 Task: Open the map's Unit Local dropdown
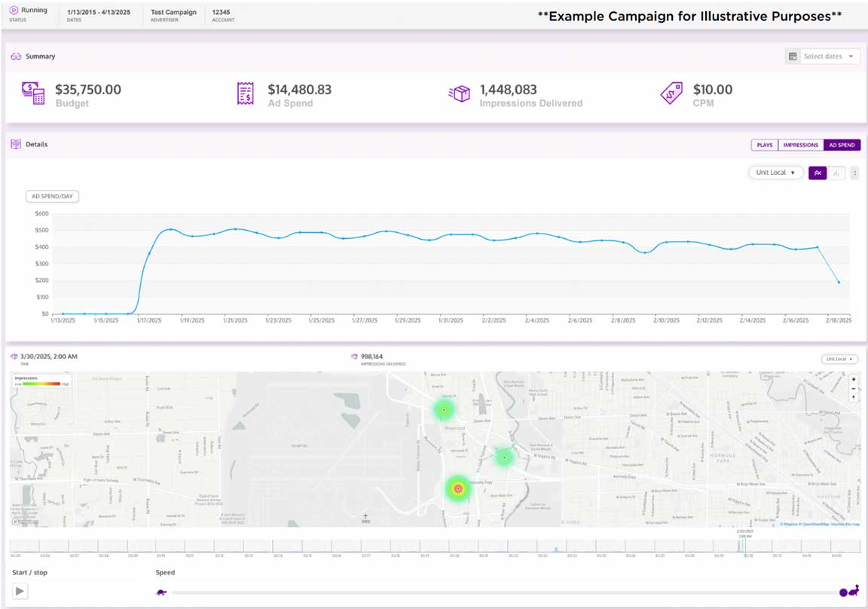[x=839, y=359]
